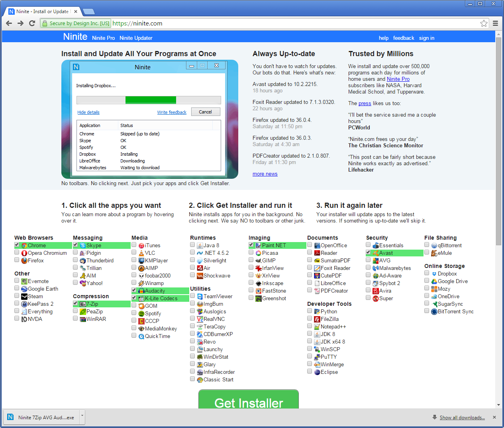Open the more news link
Image resolution: width=504 pixels, height=428 pixels.
[x=265, y=174]
